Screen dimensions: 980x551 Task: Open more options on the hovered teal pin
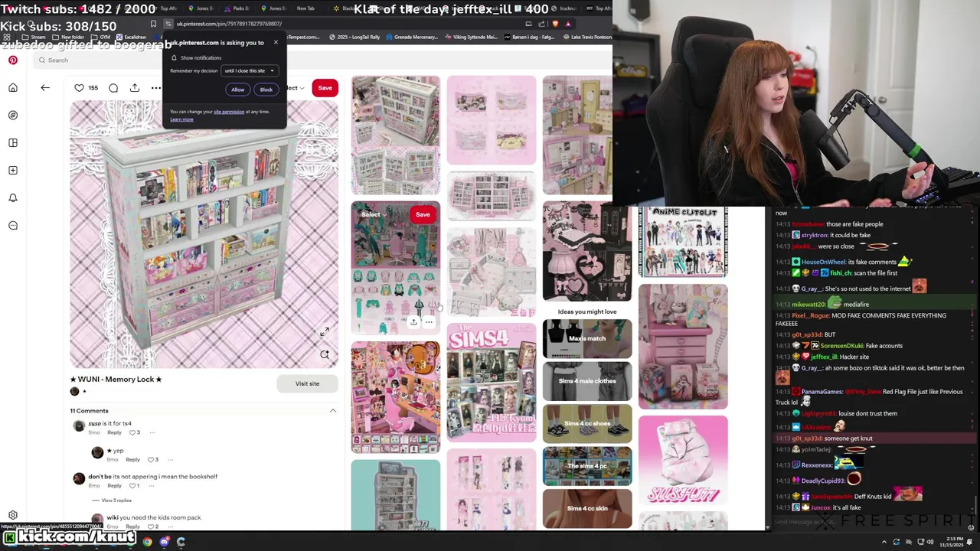pyautogui.click(x=429, y=322)
